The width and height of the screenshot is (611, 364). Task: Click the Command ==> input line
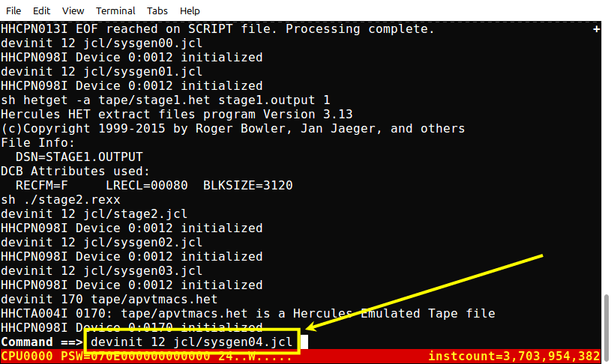(x=301, y=342)
